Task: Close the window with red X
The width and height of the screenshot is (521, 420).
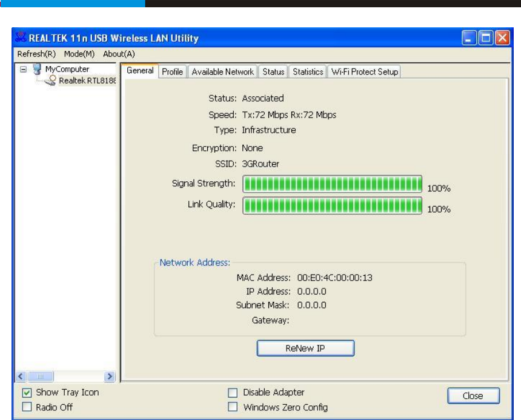Action: [x=502, y=38]
